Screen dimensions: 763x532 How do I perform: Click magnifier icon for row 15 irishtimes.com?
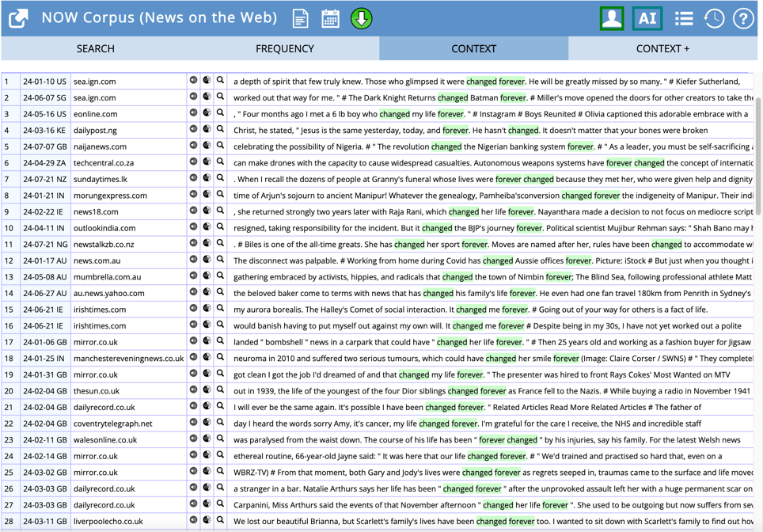[x=221, y=308]
